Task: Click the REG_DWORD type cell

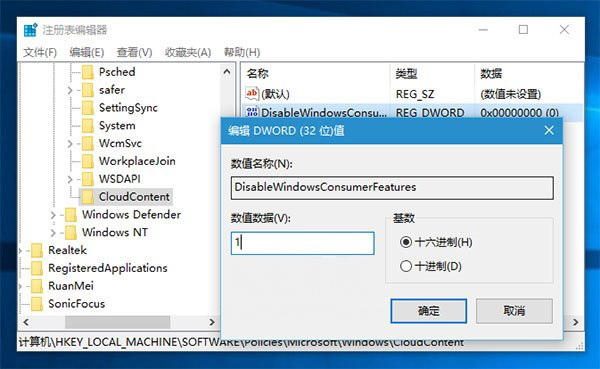Action: click(430, 113)
